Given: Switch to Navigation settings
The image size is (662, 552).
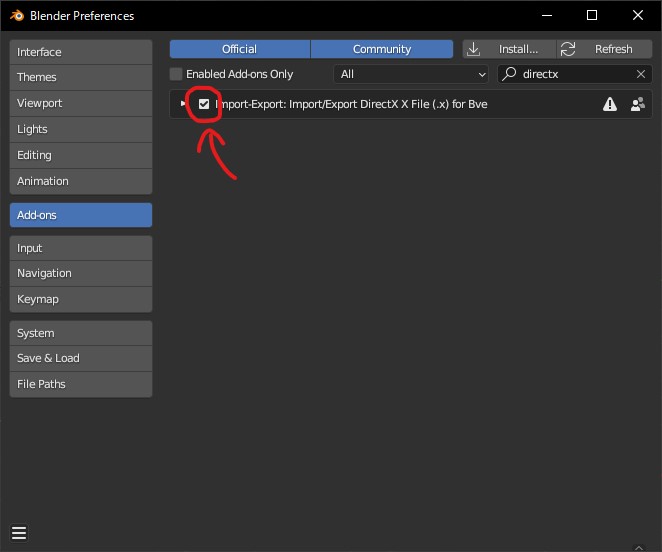Looking at the screenshot, I should 81,273.
